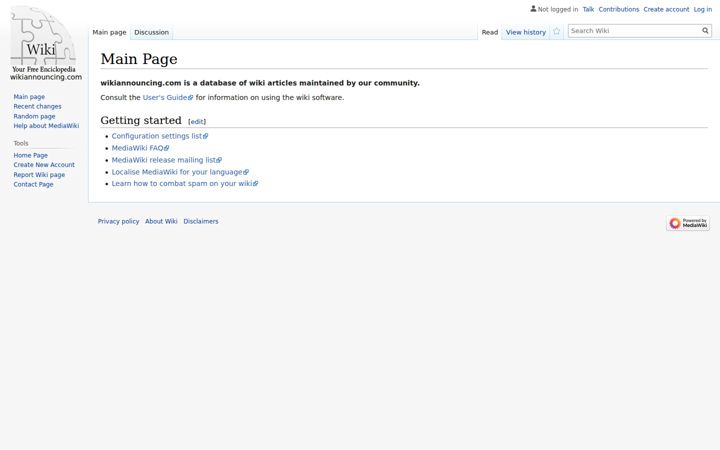Select the Read tab
The width and height of the screenshot is (720, 450).
pyautogui.click(x=489, y=32)
